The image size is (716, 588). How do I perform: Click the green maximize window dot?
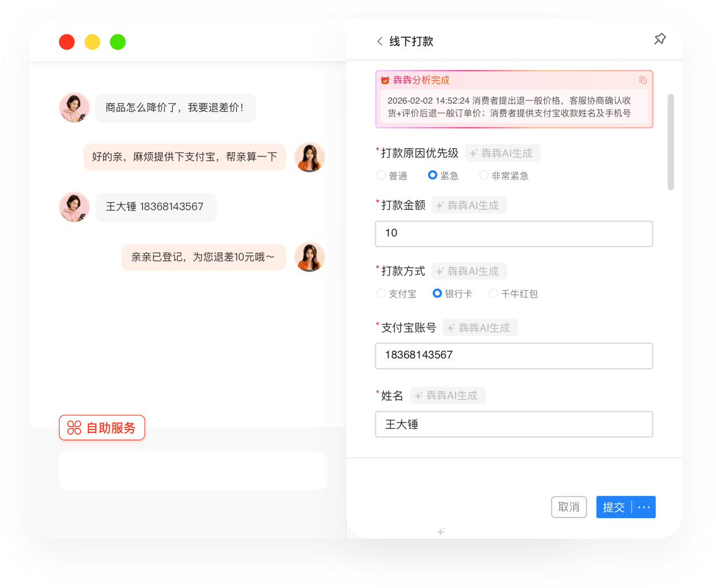pyautogui.click(x=118, y=42)
